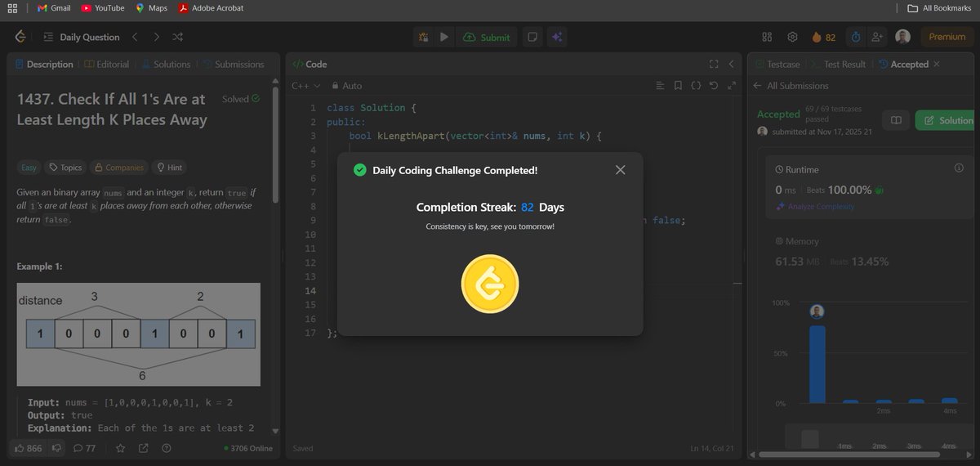Run the code with play button
The image size is (980, 466).
point(444,37)
